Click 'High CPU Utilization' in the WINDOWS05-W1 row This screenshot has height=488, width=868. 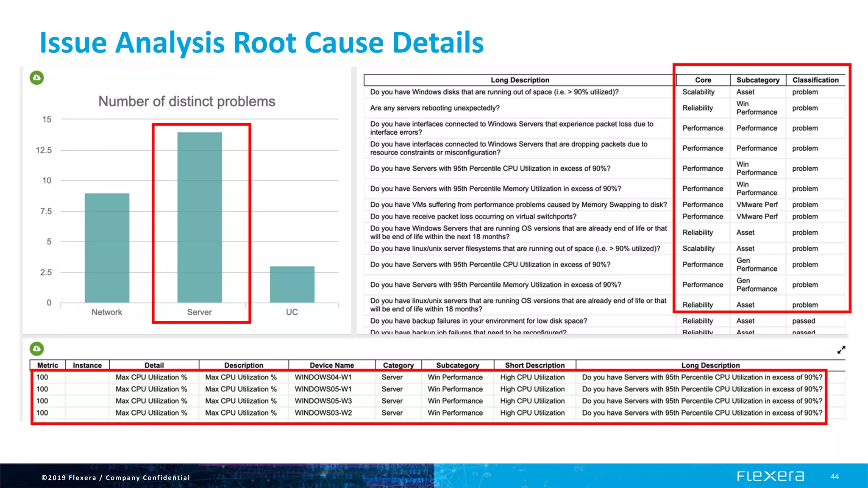[x=532, y=389]
